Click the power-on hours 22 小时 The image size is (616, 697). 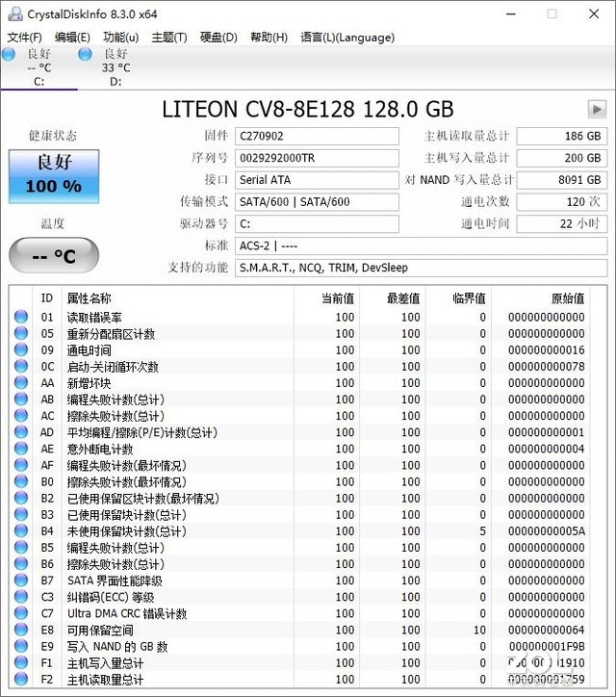point(562,223)
